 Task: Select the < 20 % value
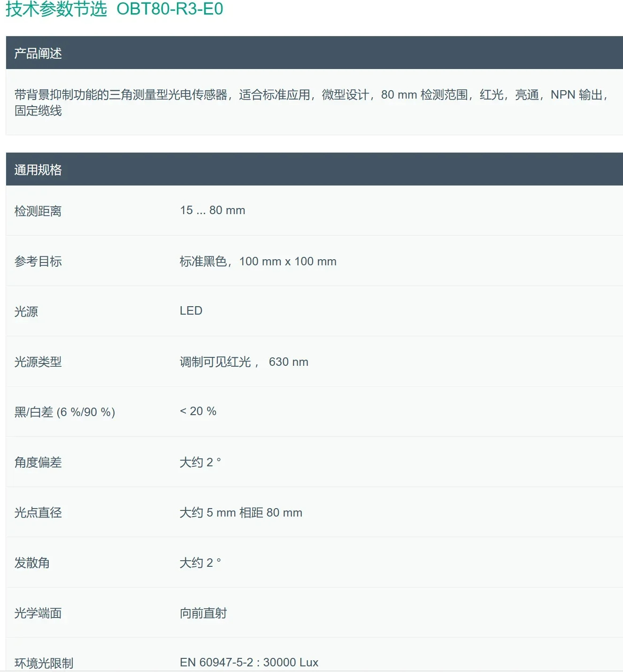[x=198, y=411]
